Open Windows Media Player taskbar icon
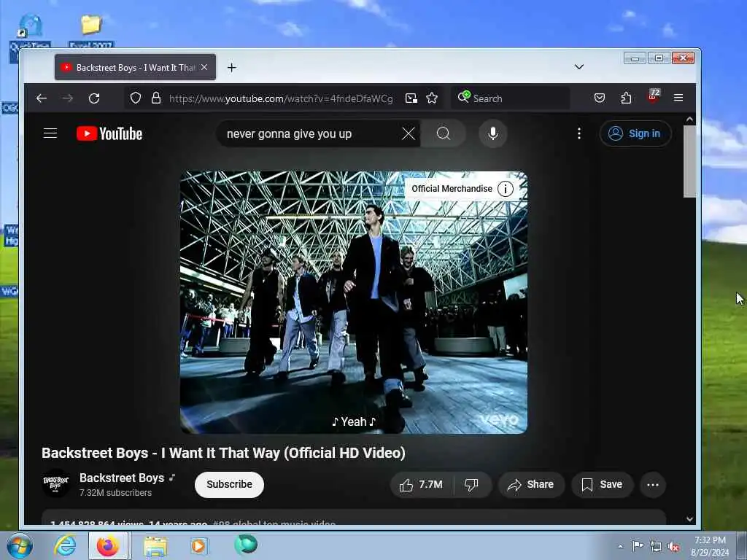This screenshot has height=560, width=747. (x=198, y=545)
